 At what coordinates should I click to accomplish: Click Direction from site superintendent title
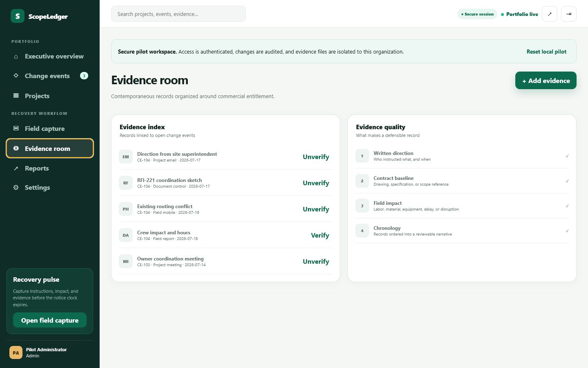[x=177, y=154]
